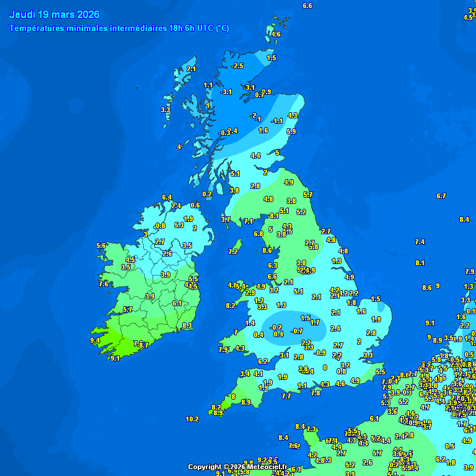
Task: Click the 10.2 offshore temperature reading
Action: [192, 419]
